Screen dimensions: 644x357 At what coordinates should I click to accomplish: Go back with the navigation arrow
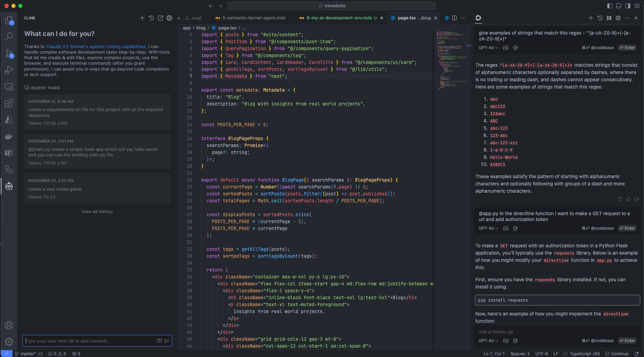coord(211,6)
